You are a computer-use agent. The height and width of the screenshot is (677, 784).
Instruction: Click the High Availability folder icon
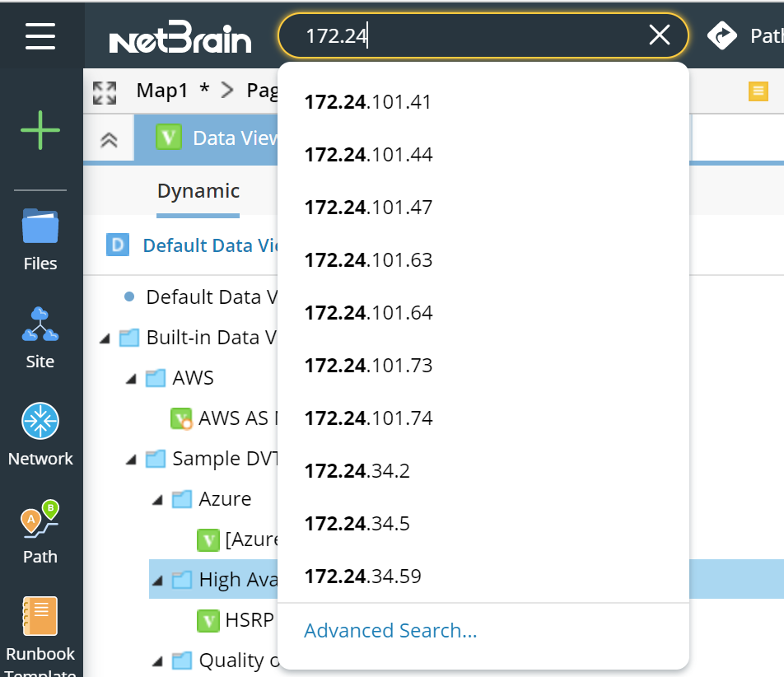[182, 580]
